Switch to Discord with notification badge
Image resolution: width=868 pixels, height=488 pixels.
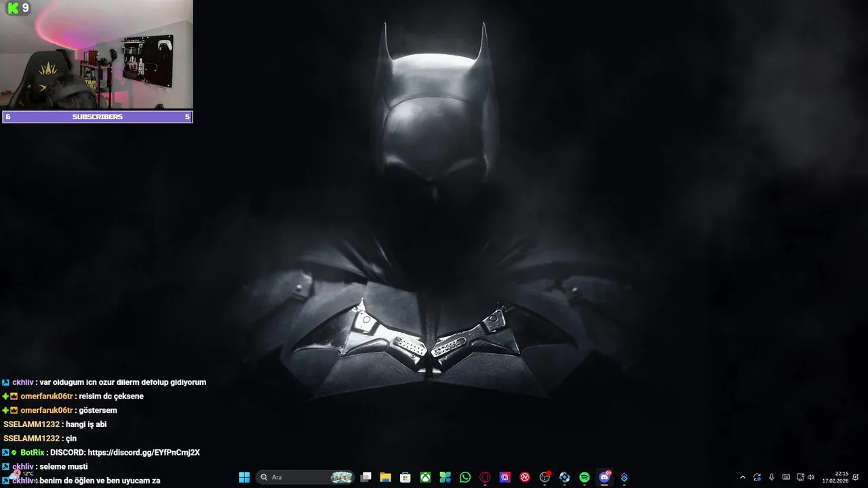pyautogui.click(x=604, y=477)
